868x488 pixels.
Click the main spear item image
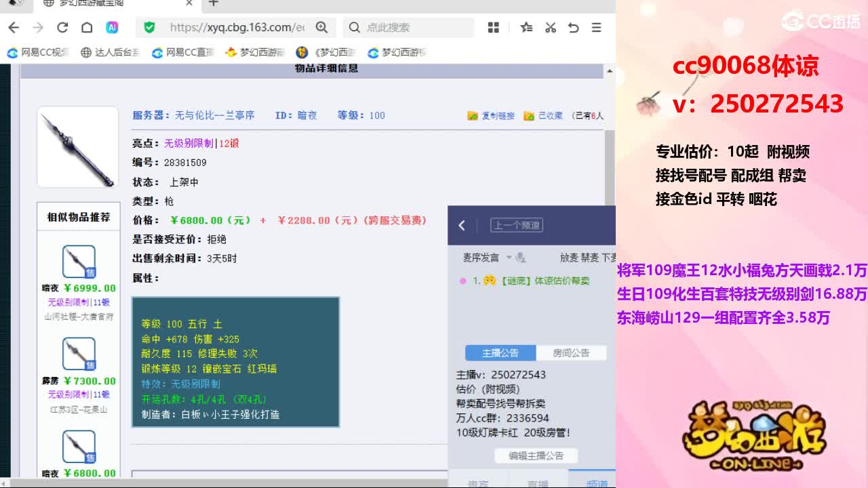pyautogui.click(x=77, y=147)
